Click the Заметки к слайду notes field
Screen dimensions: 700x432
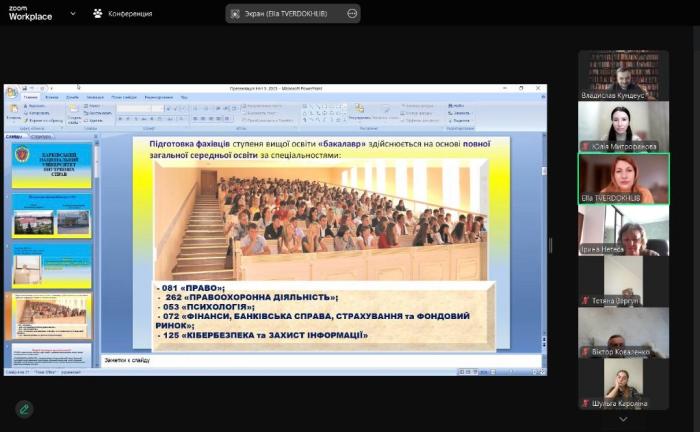click(x=320, y=360)
